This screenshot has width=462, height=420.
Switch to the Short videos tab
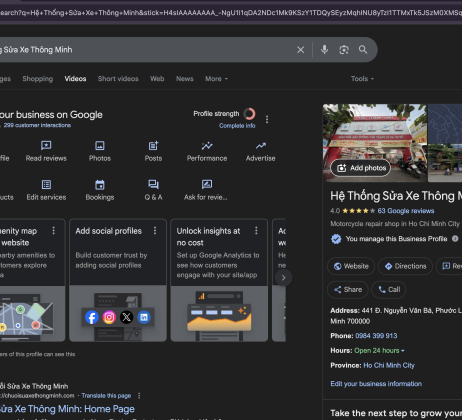click(x=118, y=79)
